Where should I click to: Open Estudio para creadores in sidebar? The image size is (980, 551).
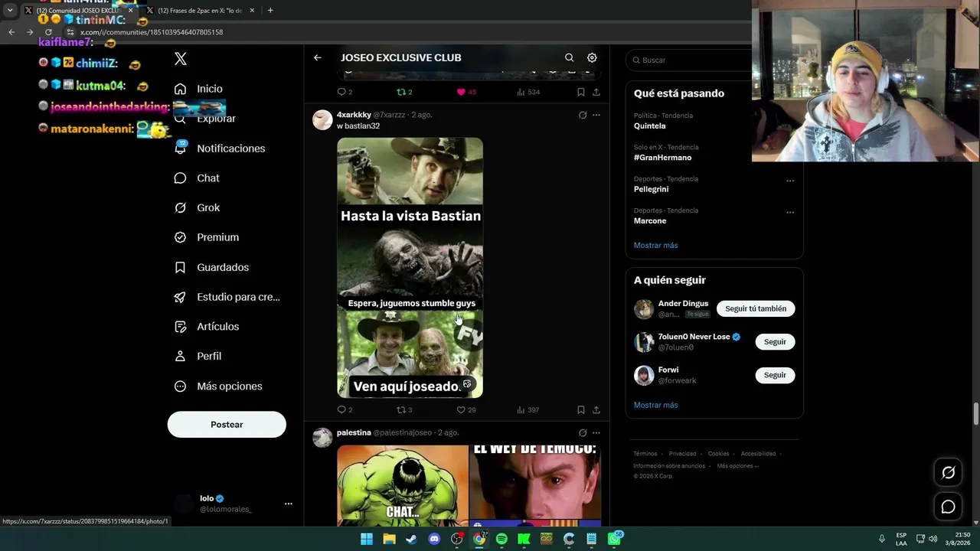pos(227,297)
